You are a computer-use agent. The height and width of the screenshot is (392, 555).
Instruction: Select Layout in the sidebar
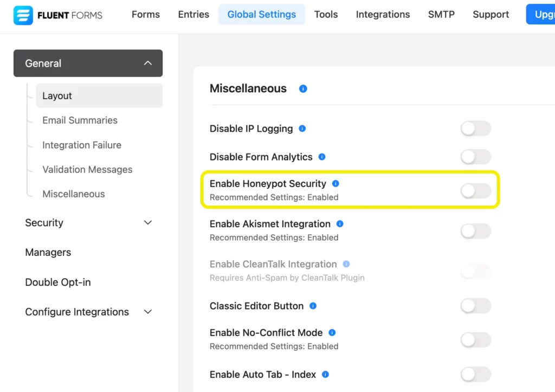[99, 95]
